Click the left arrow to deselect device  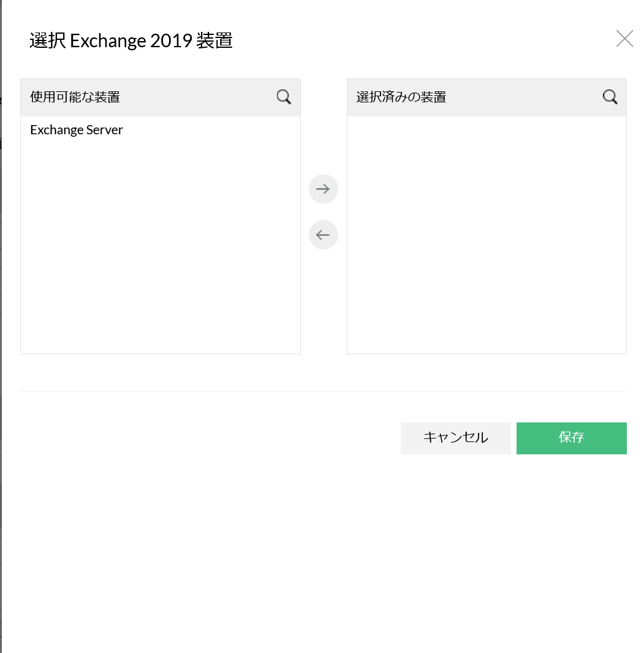(324, 235)
